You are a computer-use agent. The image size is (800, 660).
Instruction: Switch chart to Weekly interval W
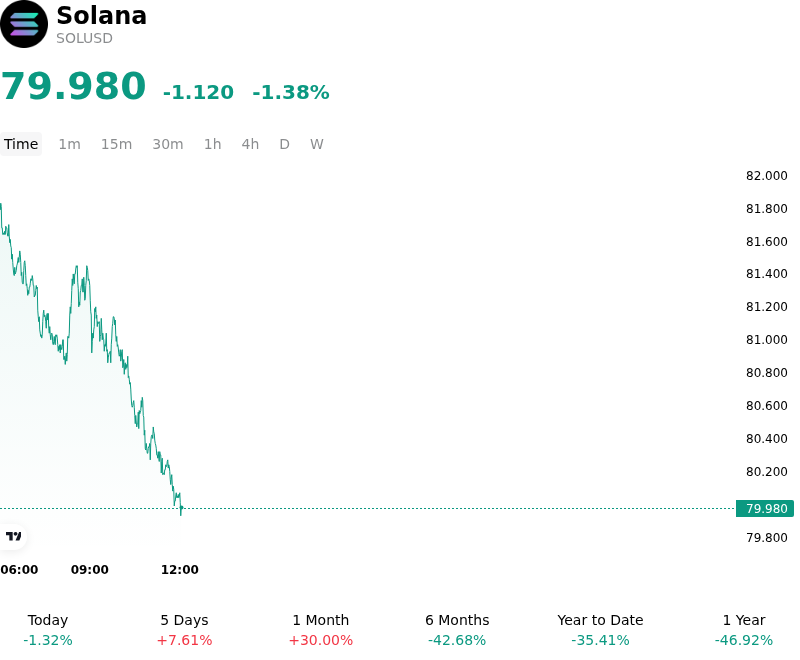pyautogui.click(x=316, y=144)
